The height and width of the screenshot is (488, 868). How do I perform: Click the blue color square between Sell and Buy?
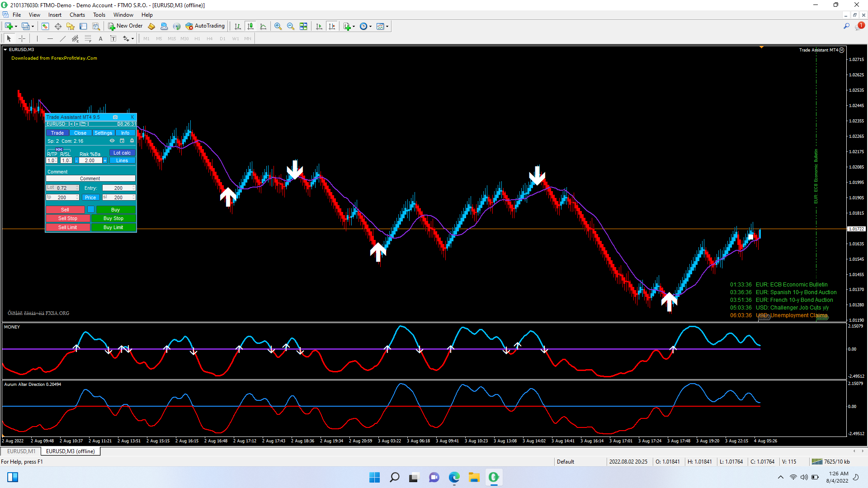point(91,210)
